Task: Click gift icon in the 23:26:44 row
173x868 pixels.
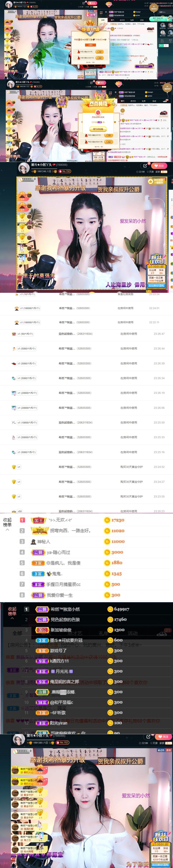Action: click(x=14, y=349)
